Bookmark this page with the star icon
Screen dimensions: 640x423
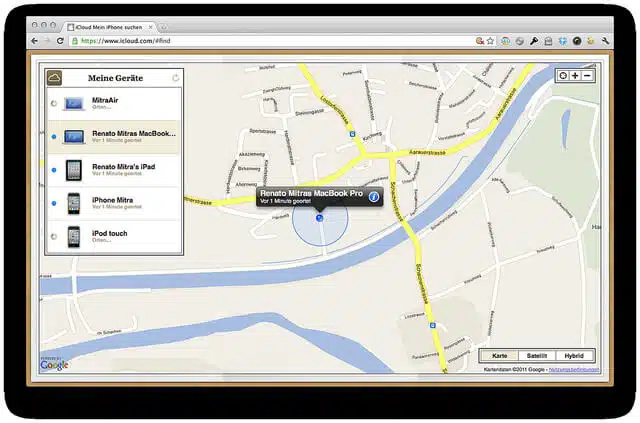point(490,41)
